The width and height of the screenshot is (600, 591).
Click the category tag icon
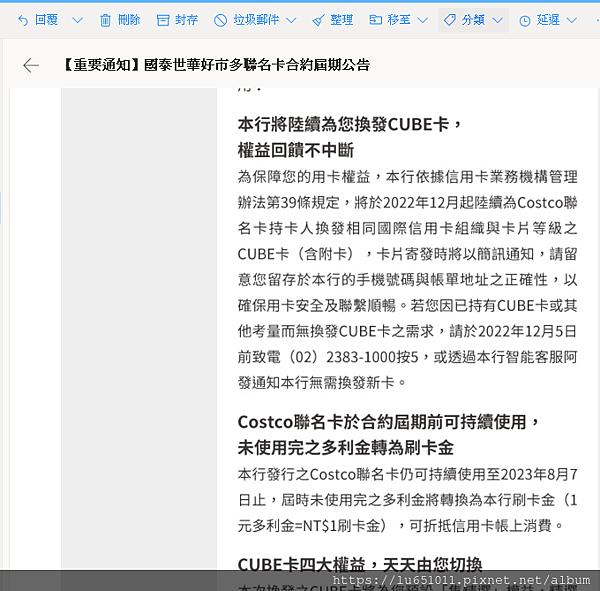pos(450,20)
